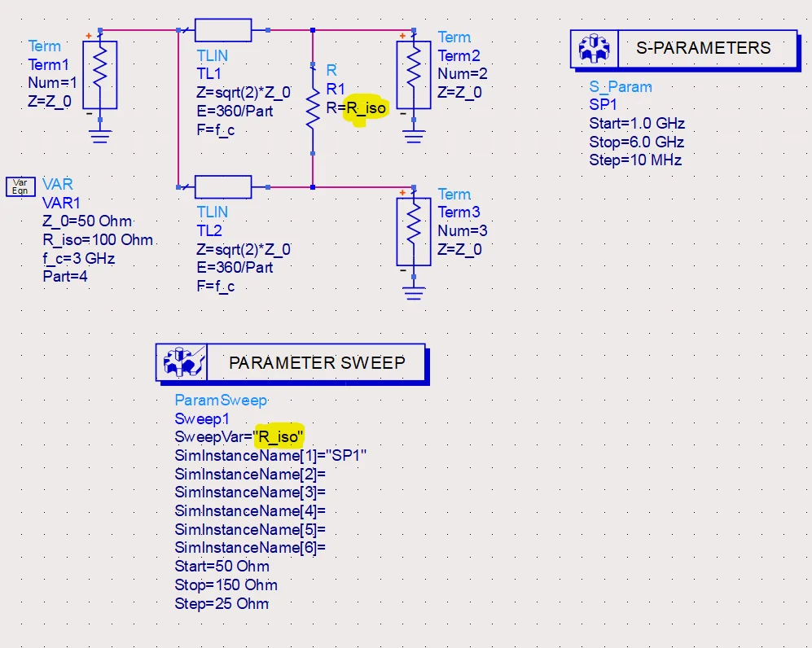Edit the sweep Step=25 Ohm value
The image size is (812, 648).
tap(222, 603)
